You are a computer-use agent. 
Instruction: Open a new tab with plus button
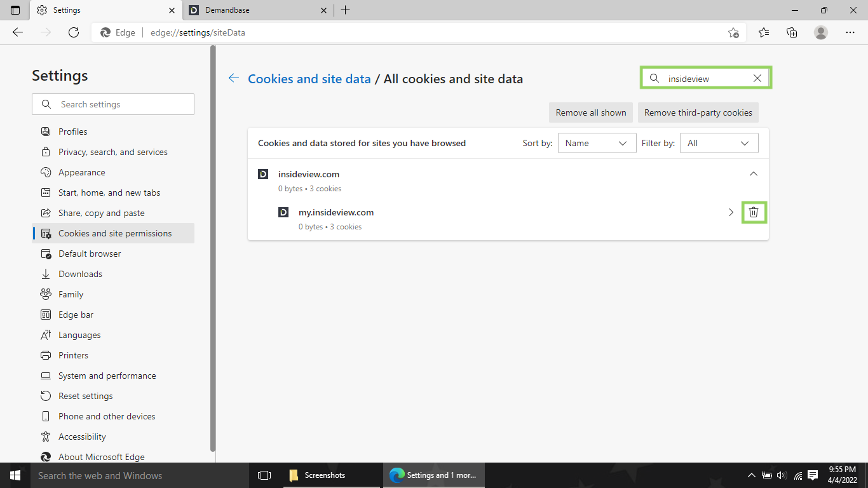[x=345, y=10]
